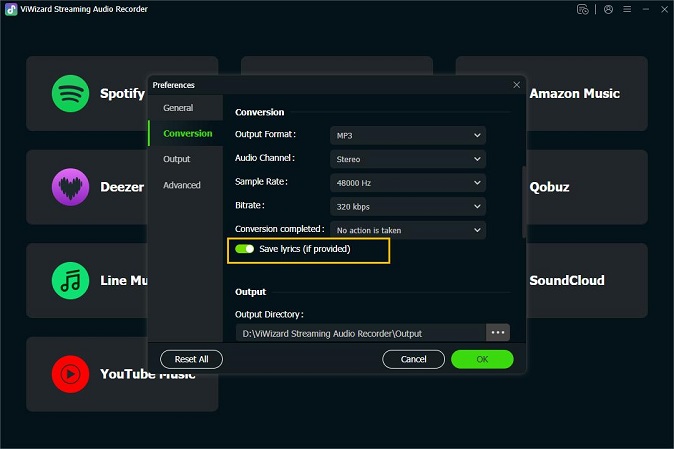
Task: Close the Preferences dialog
Action: (517, 85)
